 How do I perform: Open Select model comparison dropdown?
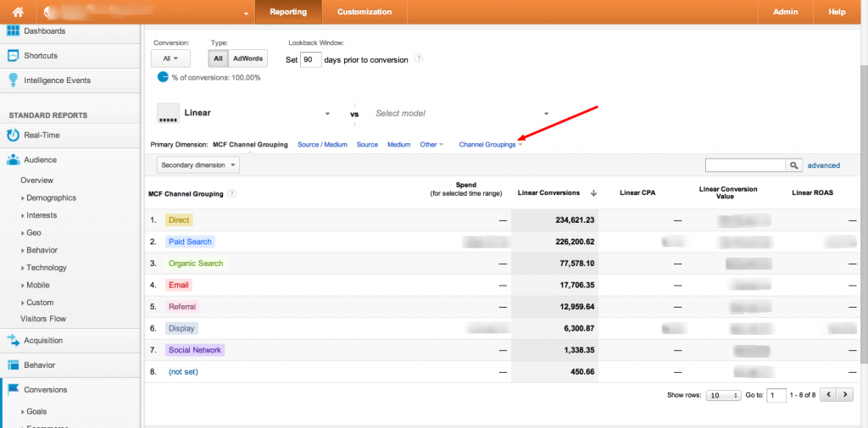[x=462, y=114]
